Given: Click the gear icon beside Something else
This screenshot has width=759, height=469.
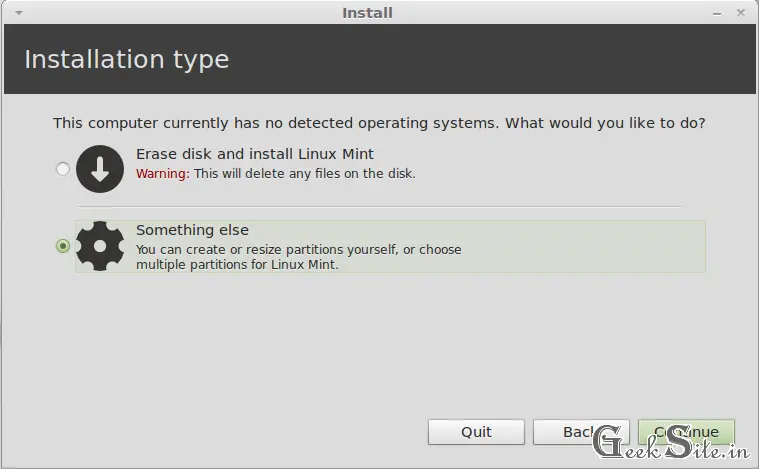Looking at the screenshot, I should tap(100, 246).
